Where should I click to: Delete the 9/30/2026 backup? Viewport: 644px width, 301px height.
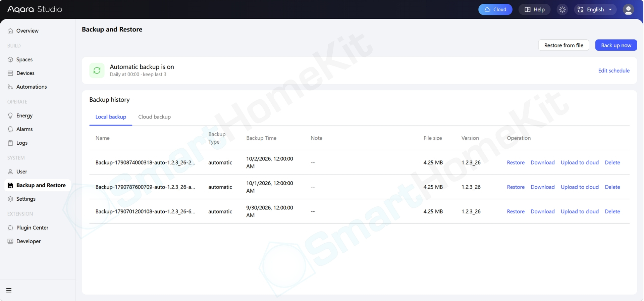(612, 211)
